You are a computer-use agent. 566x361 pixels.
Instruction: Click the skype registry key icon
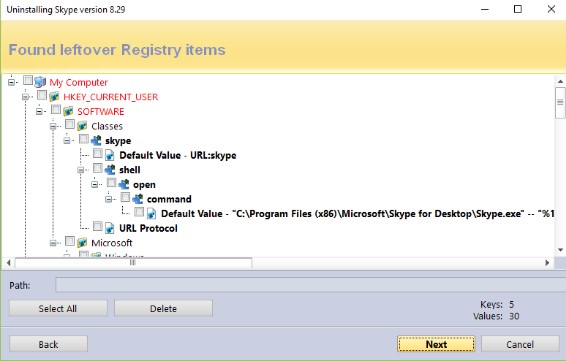[x=96, y=140]
